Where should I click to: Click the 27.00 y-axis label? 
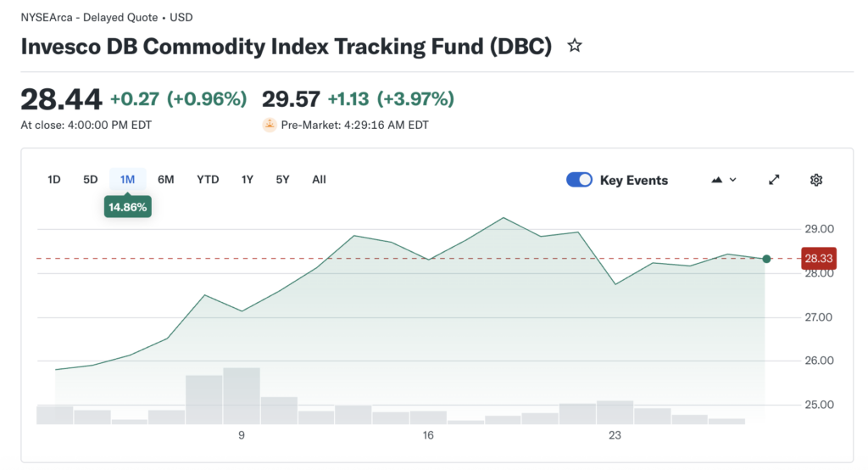(x=819, y=317)
